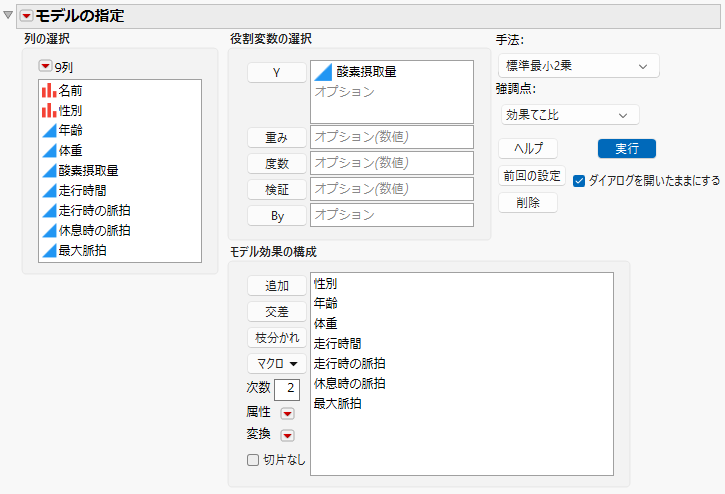
Task: Open the 強調点 dropdown showing 効果てこ比
Action: click(570, 115)
